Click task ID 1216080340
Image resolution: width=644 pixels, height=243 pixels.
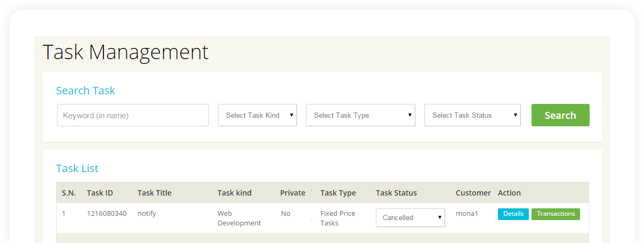click(107, 214)
